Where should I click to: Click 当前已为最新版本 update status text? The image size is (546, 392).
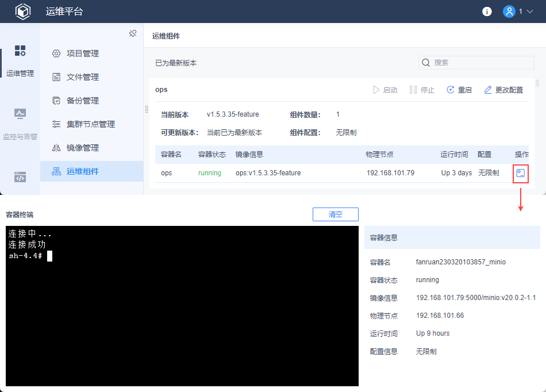tap(234, 133)
